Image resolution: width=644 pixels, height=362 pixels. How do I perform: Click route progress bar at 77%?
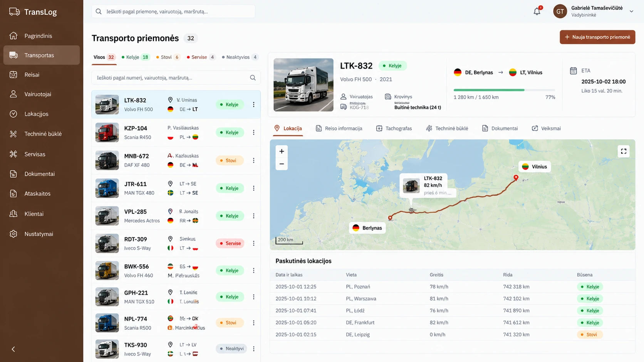tap(504, 90)
